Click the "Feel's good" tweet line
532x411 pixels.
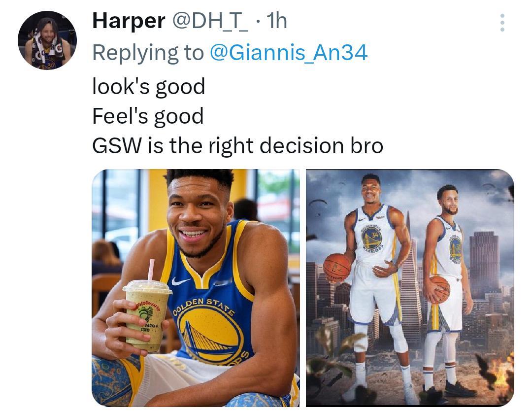(x=148, y=116)
